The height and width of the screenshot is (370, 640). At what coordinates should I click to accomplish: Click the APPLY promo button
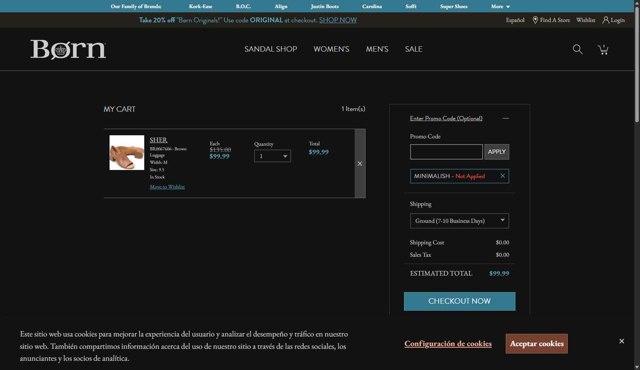click(497, 152)
